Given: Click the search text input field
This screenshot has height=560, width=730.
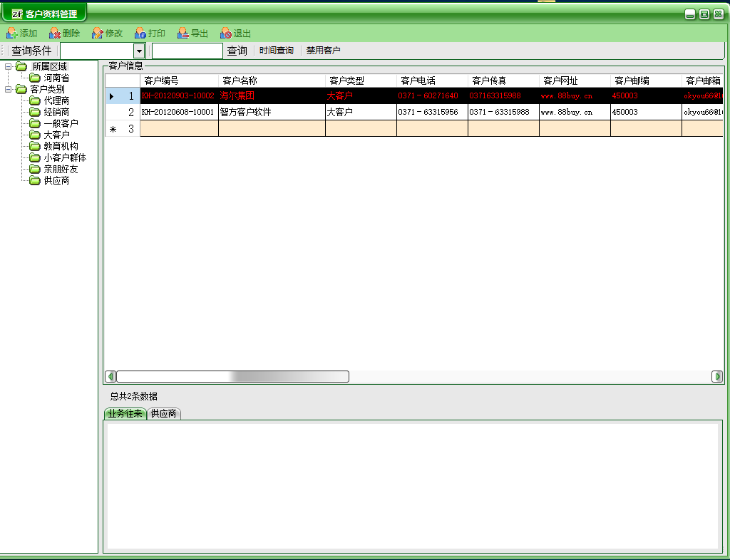Looking at the screenshot, I should (187, 51).
